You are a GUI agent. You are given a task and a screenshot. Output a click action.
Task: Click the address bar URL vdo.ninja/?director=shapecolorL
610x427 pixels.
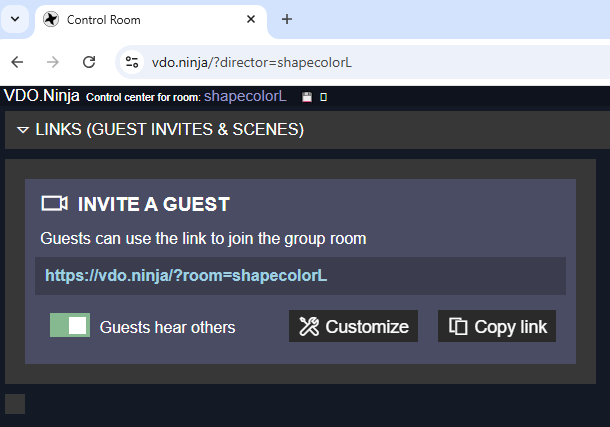[x=252, y=62]
